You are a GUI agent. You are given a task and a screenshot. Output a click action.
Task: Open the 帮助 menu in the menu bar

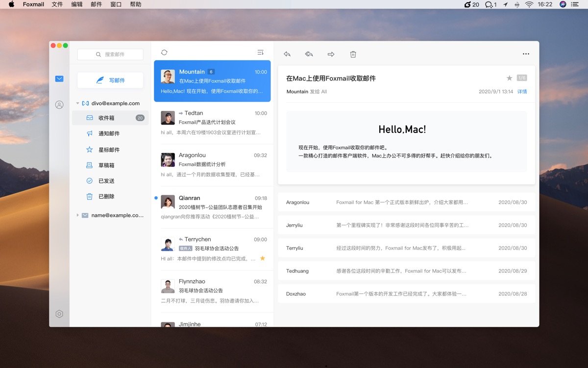point(136,4)
